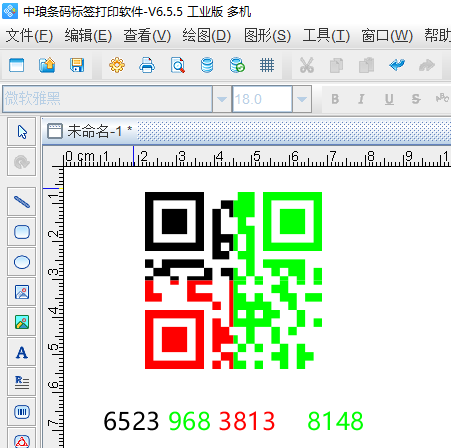Open the database settings icon
The height and width of the screenshot is (448, 451).
point(207,65)
